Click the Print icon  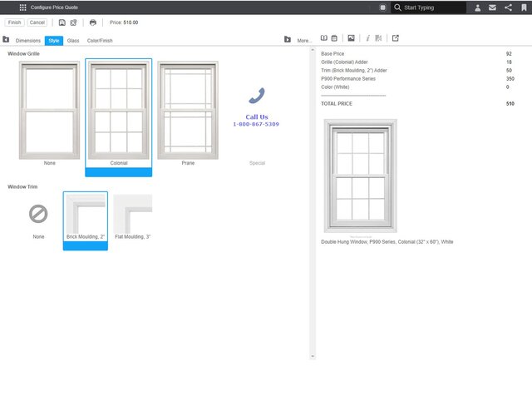tap(93, 22)
